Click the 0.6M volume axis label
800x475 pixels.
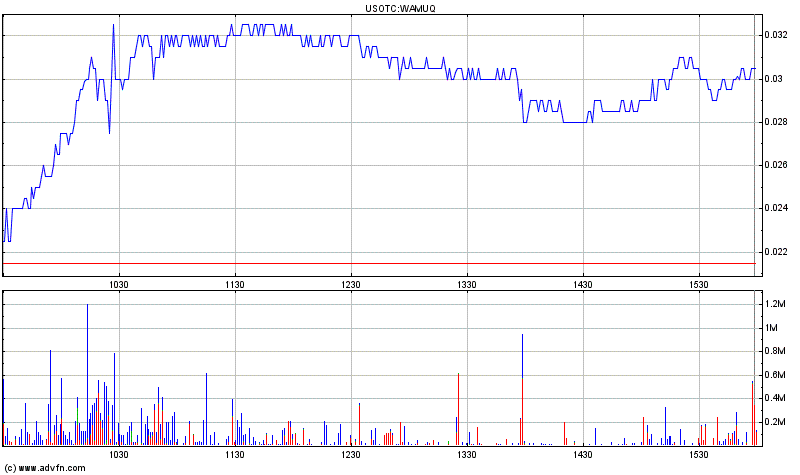point(774,375)
